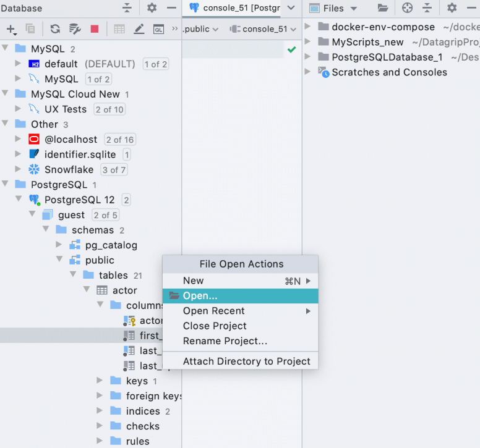Open the Files view dropdown
The height and width of the screenshot is (448, 480).
[354, 8]
